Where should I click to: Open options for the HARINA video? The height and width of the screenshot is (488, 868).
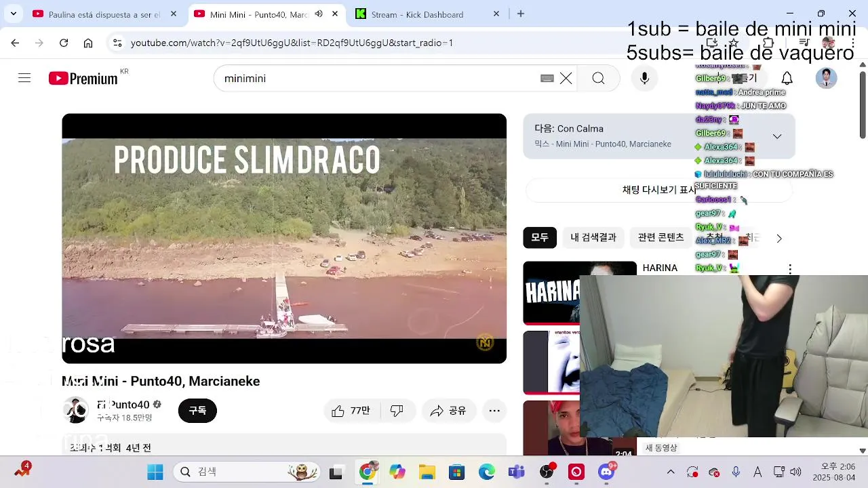[789, 269]
